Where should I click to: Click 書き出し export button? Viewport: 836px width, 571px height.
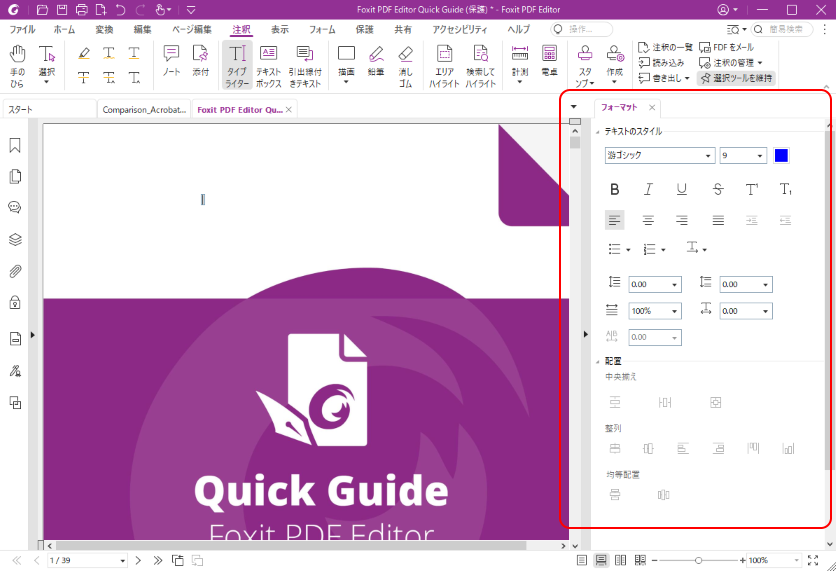[x=664, y=78]
